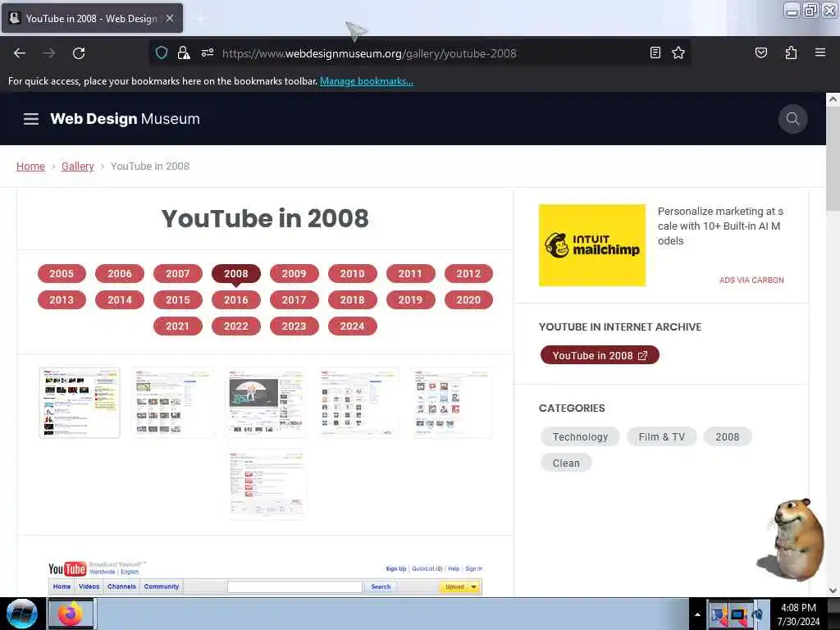Open the Firefox extensions puzzle icon
840x630 pixels.
pyautogui.click(x=791, y=52)
